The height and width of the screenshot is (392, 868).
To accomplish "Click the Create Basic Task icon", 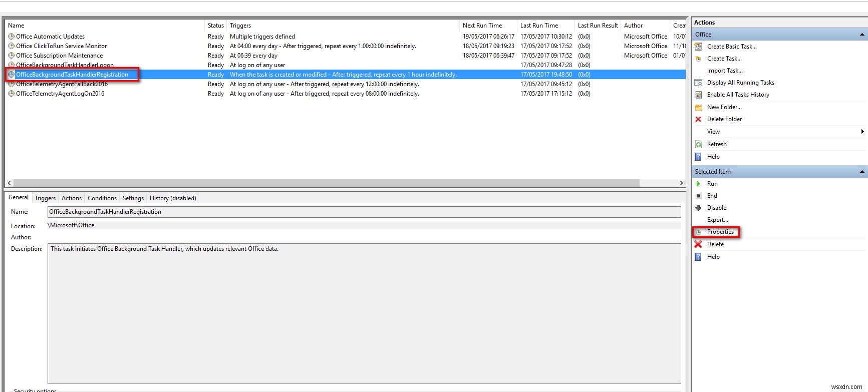I will 698,47.
